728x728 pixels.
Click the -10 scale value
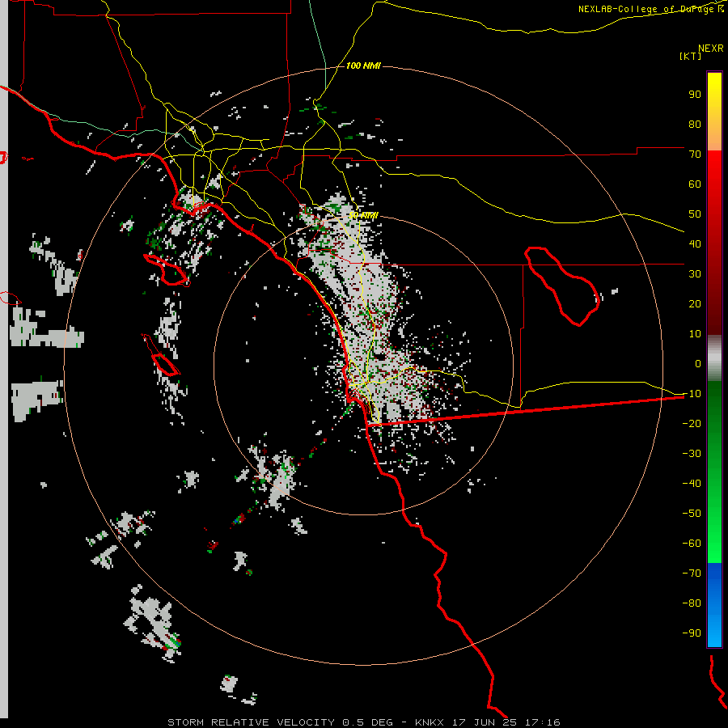pyautogui.click(x=692, y=394)
